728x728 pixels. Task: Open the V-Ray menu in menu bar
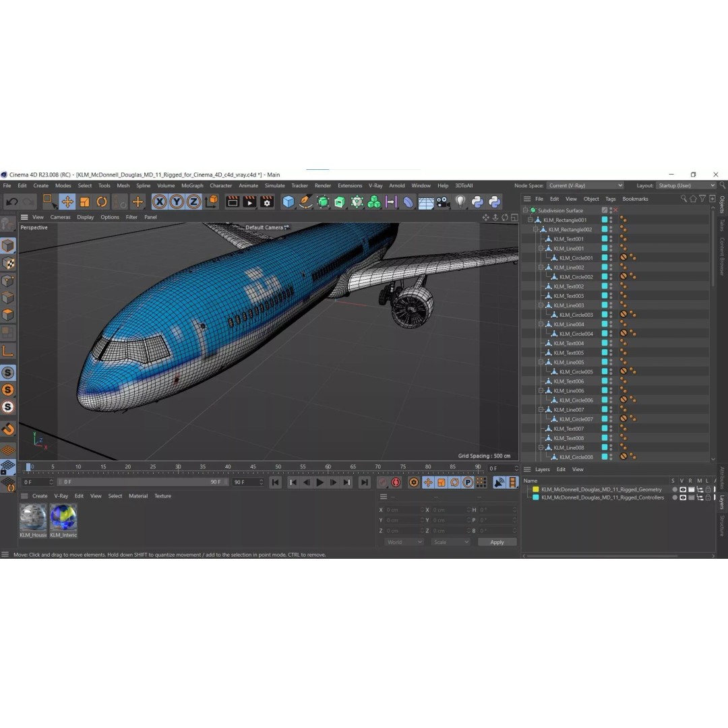pyautogui.click(x=375, y=185)
